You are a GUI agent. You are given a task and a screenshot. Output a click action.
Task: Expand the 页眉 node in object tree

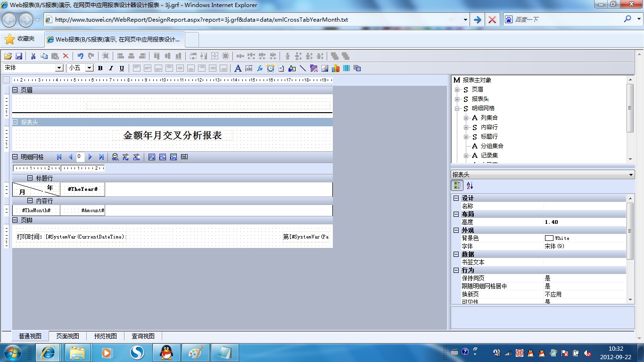pyautogui.click(x=457, y=90)
